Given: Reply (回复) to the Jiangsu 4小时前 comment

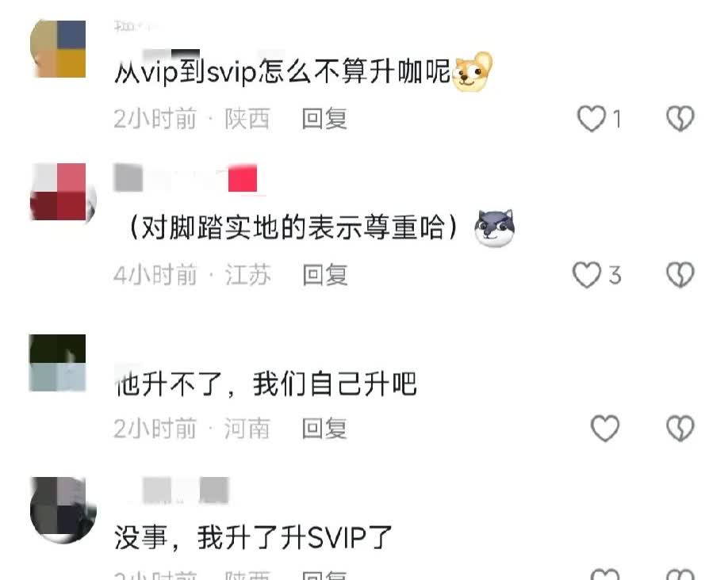Looking at the screenshot, I should (324, 275).
